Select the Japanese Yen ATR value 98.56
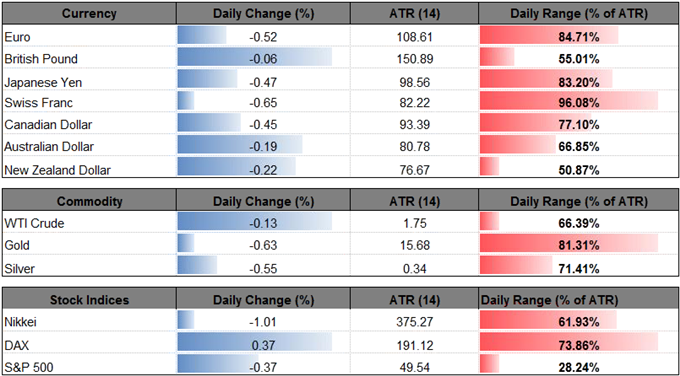Screen dimensions: 680x376 [414, 82]
